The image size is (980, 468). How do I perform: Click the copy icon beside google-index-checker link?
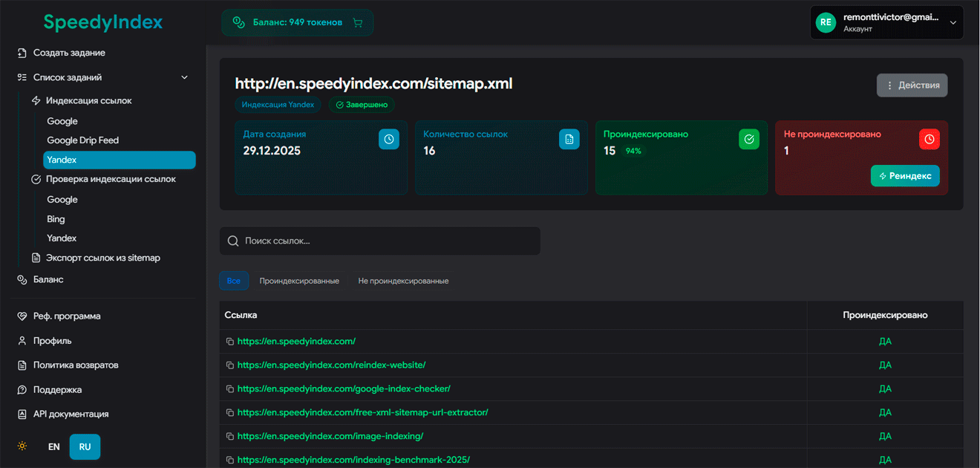230,389
